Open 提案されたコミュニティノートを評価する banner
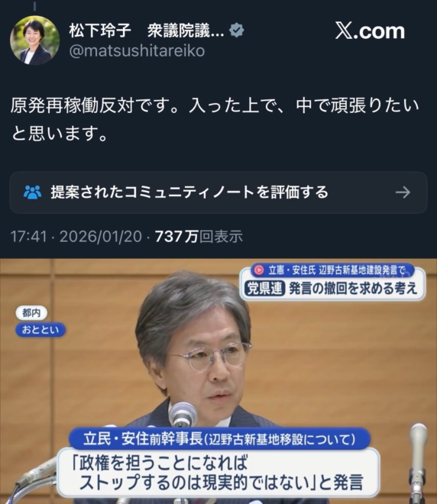This screenshot has height=504, width=437. pyautogui.click(x=218, y=192)
